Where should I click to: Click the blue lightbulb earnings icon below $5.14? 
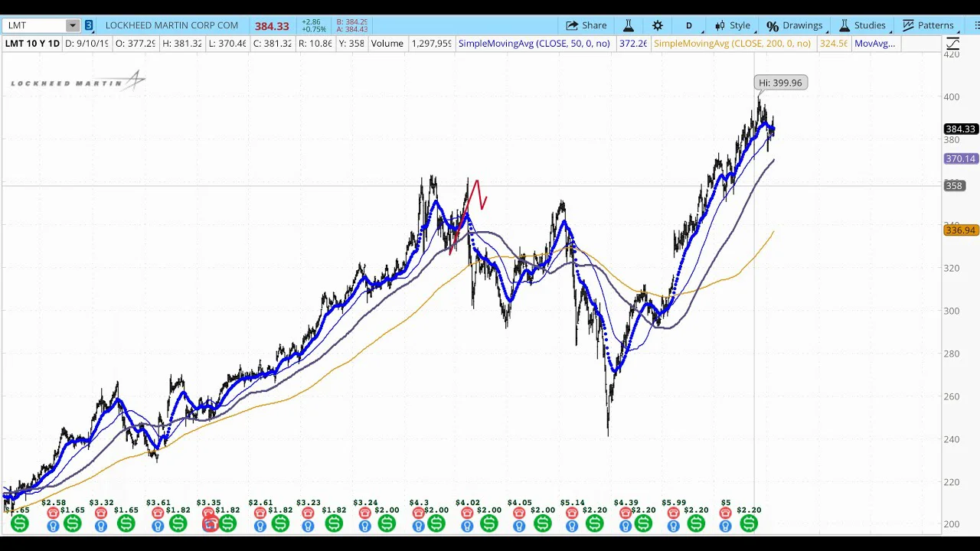click(572, 526)
